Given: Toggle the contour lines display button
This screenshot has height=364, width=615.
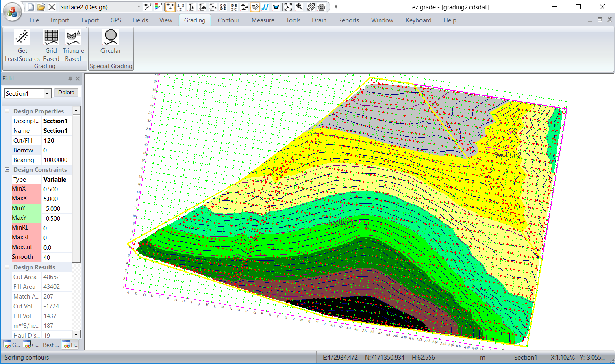Looking at the screenshot, I should [x=255, y=7].
